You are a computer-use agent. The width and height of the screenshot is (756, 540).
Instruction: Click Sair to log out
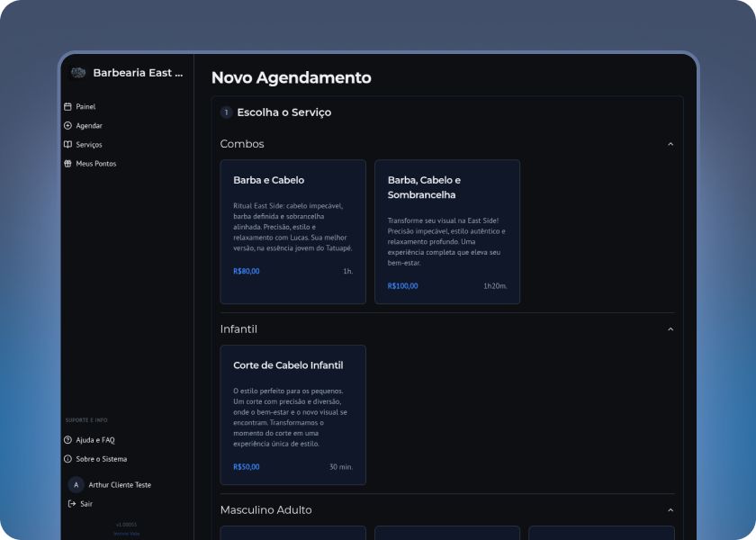point(86,504)
